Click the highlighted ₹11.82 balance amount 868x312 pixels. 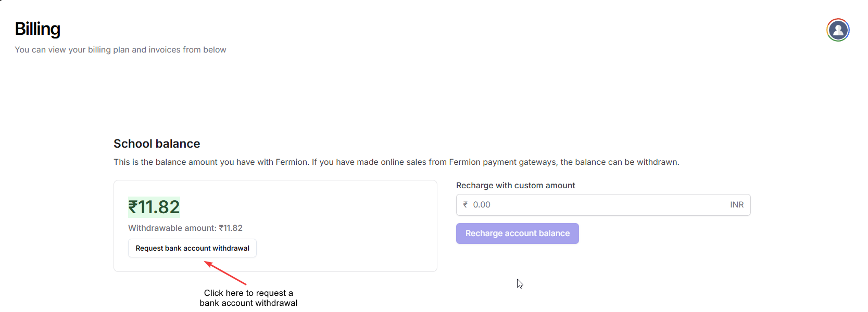[154, 207]
